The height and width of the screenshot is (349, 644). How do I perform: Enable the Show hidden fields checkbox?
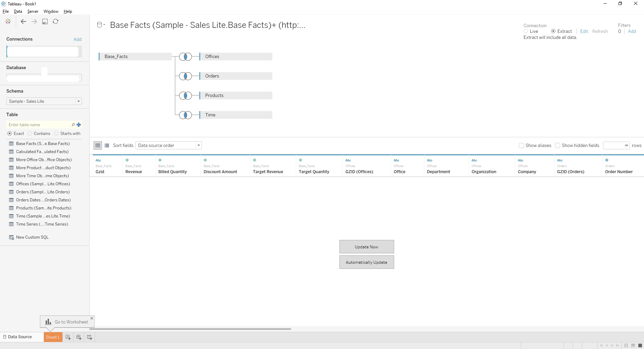pyautogui.click(x=557, y=145)
